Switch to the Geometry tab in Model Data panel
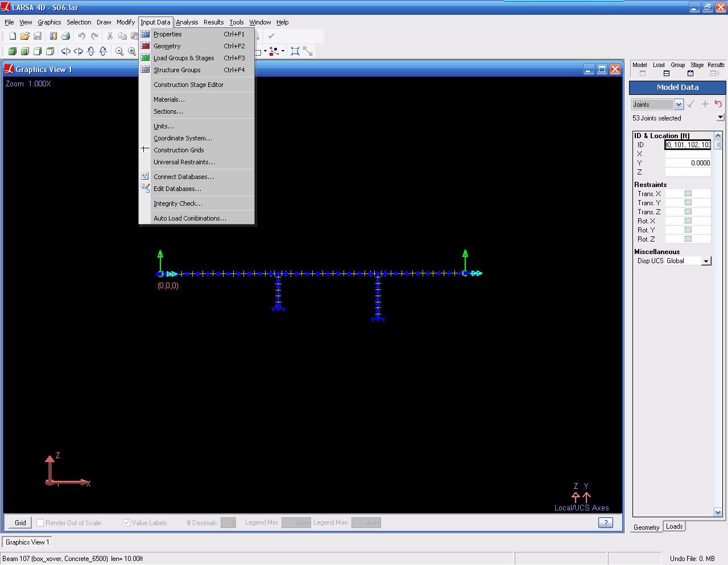 point(647,527)
